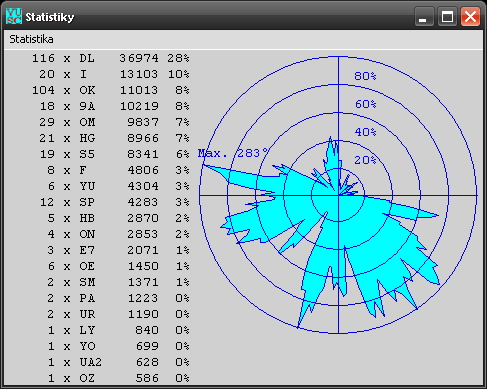Click the center of the polar chart

[338, 195]
